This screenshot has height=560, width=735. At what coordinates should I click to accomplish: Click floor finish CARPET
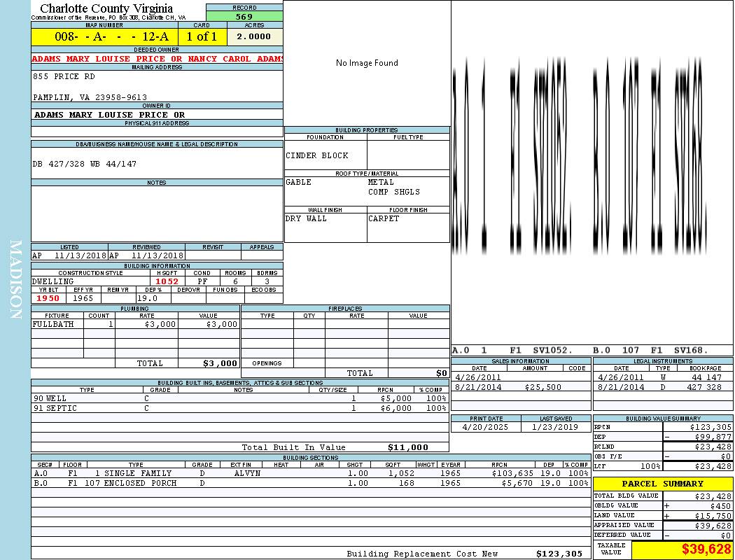point(384,219)
